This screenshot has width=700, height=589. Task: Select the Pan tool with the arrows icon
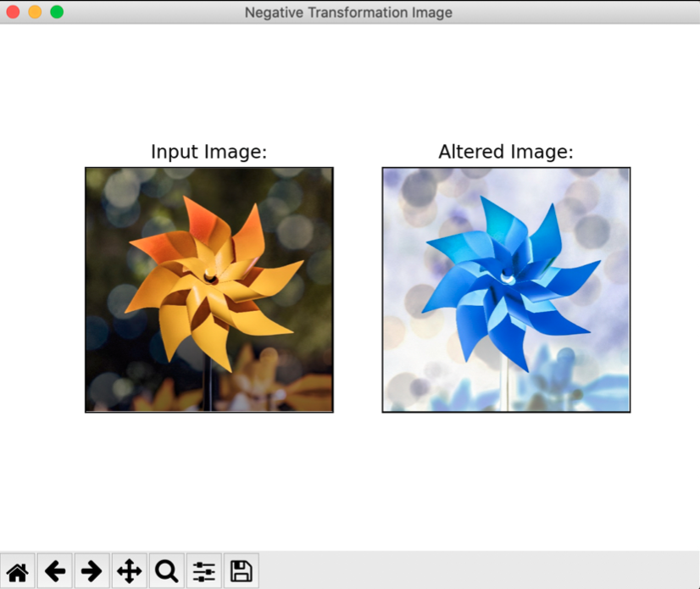point(129,571)
